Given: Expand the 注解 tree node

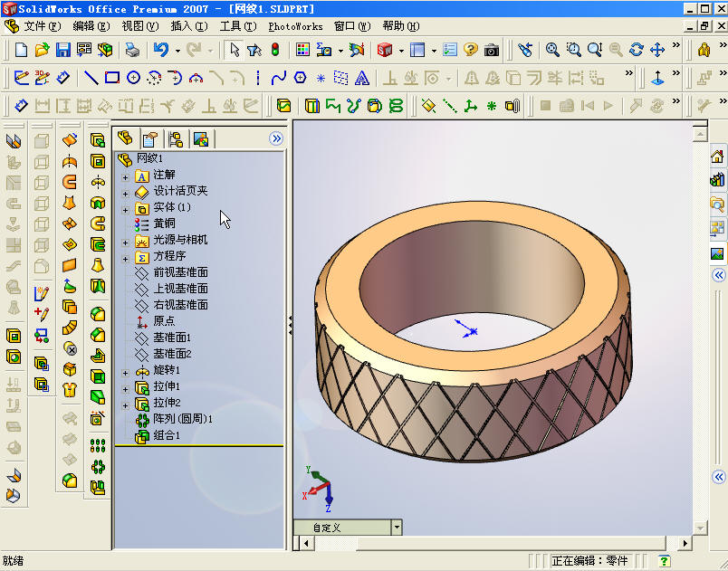Looking at the screenshot, I should tap(125, 177).
